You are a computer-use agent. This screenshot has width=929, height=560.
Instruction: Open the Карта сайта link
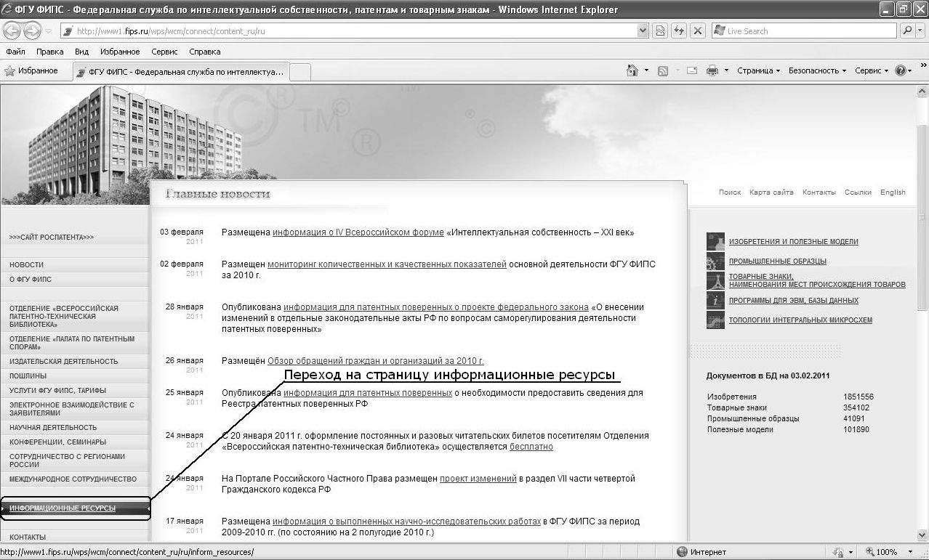click(771, 192)
